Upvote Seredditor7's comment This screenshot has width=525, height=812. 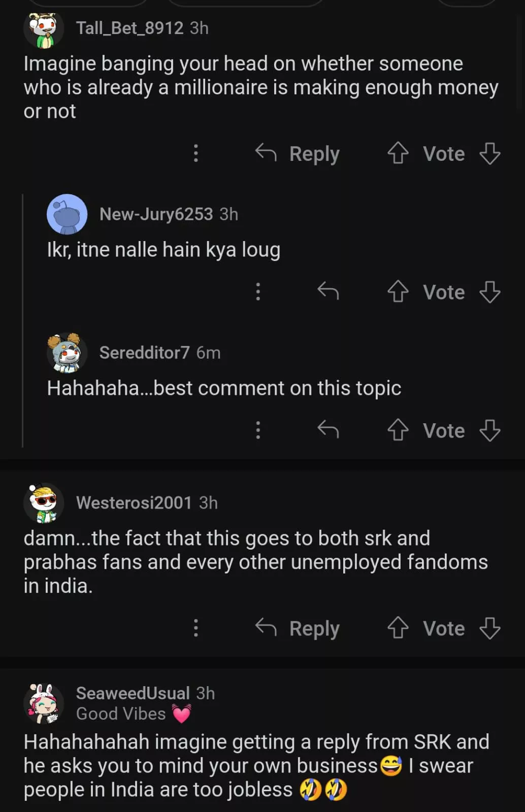coord(398,430)
